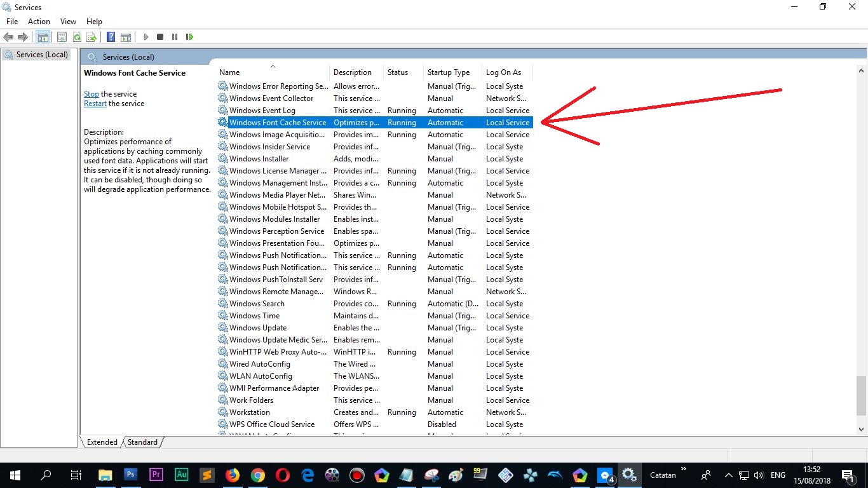Switch to the Extended tab
This screenshot has width=868, height=488.
point(102,442)
